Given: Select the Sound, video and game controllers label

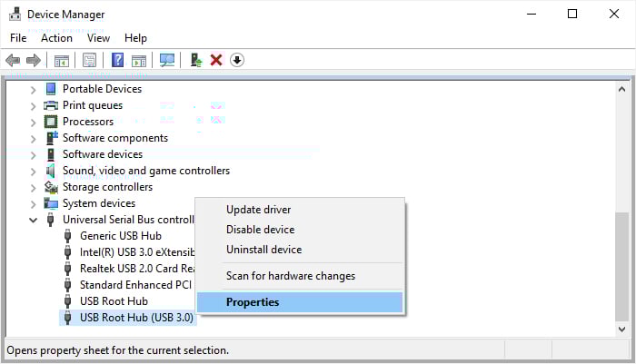Looking at the screenshot, I should point(146,171).
